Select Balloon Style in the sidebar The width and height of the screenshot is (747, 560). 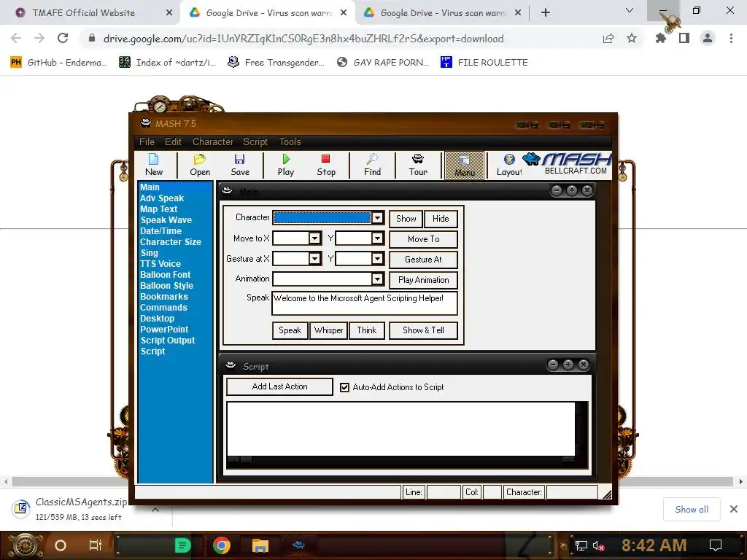coord(167,286)
